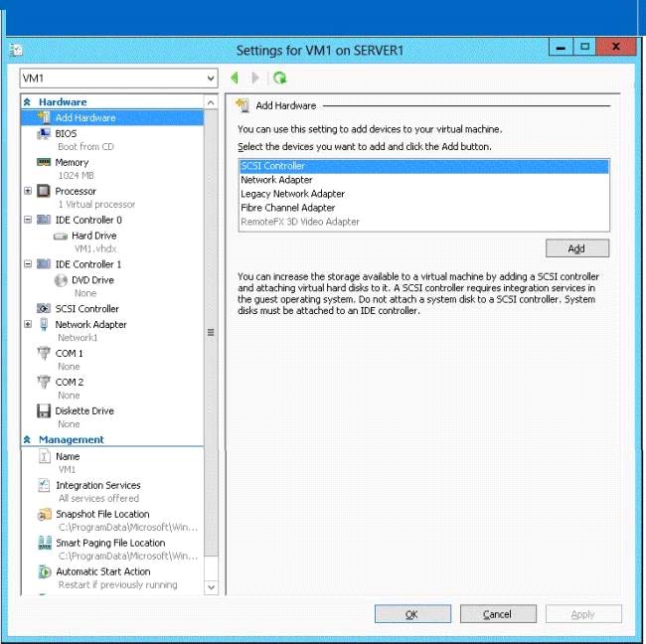This screenshot has width=646, height=644.
Task: Click the Diskette Drive floppy icon
Action: (x=44, y=410)
